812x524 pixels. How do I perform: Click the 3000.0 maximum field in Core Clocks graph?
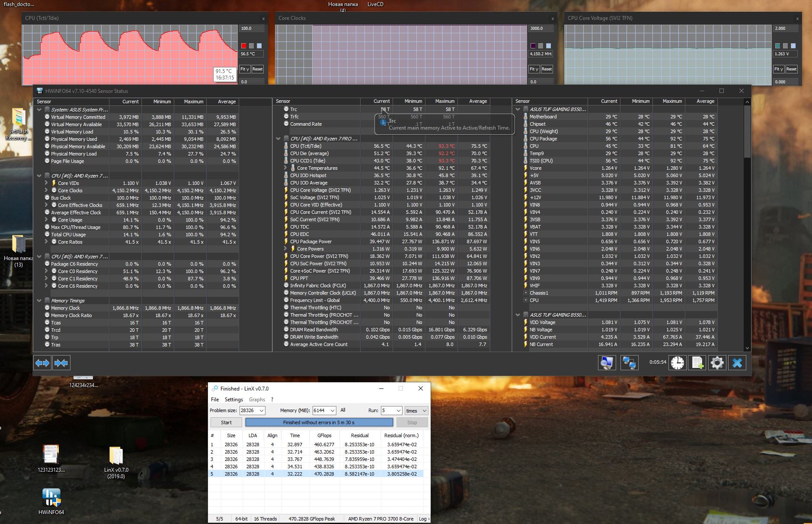[x=540, y=29]
